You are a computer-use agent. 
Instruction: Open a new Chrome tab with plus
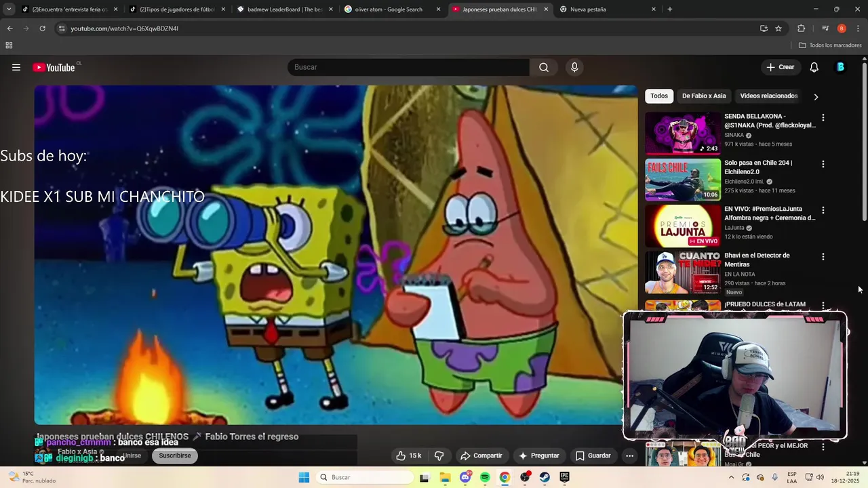670,9
